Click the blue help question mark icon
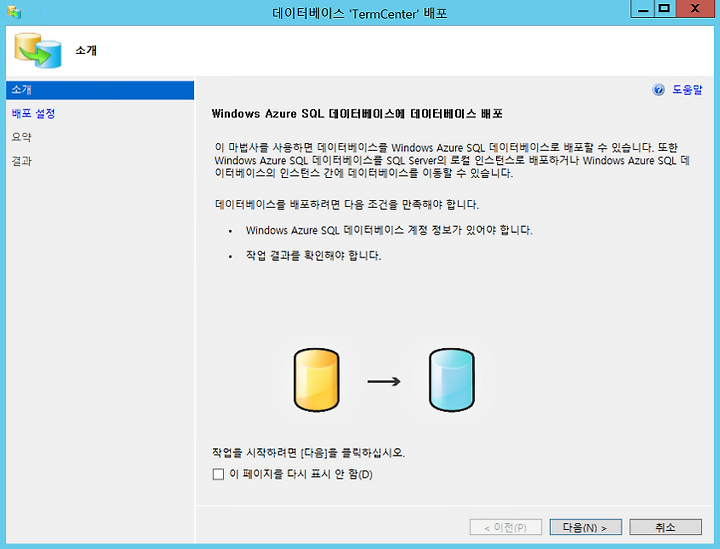The image size is (720, 549). click(x=658, y=90)
